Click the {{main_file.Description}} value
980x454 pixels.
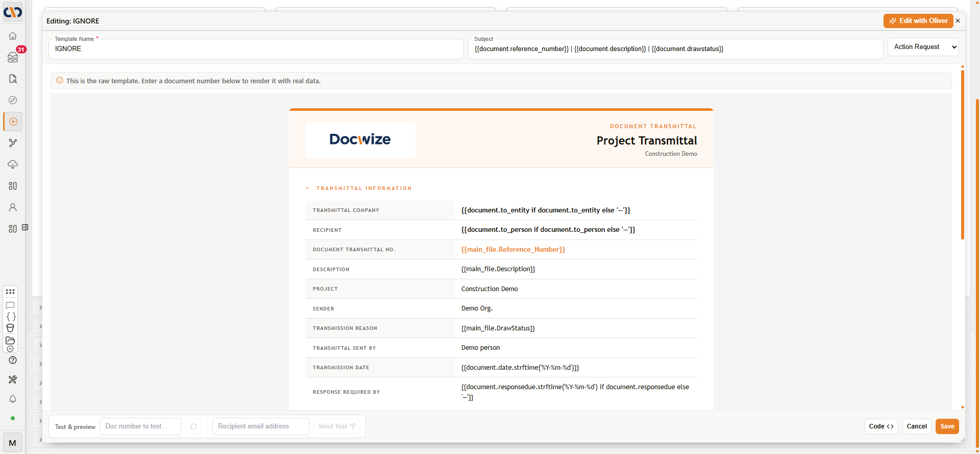coord(498,269)
